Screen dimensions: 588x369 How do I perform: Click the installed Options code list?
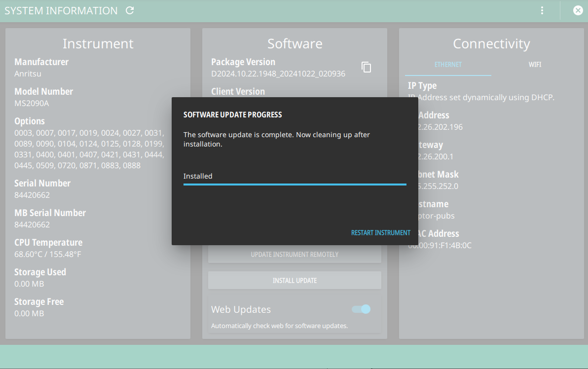89,149
